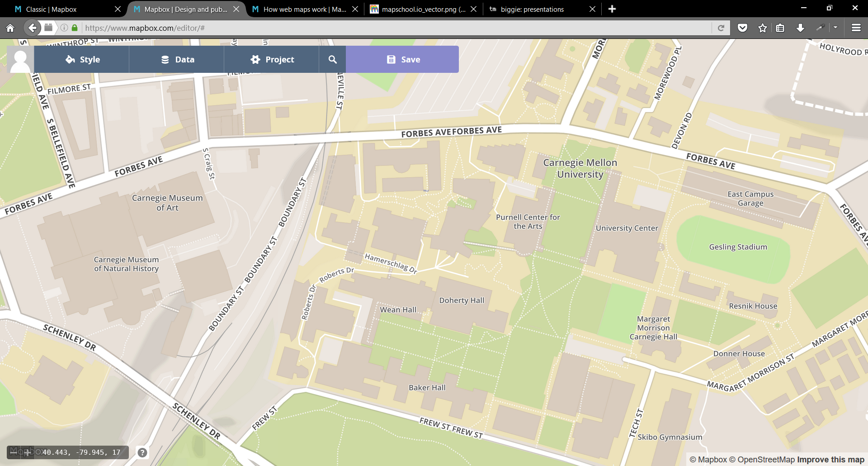868x466 pixels.
Task: Click the DEVON RD street label
Action: (x=682, y=131)
